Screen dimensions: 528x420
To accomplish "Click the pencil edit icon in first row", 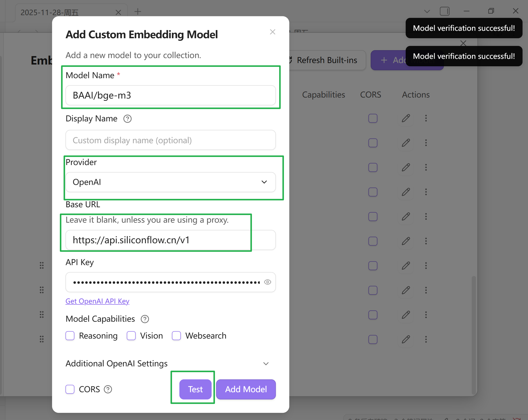I will point(406,118).
